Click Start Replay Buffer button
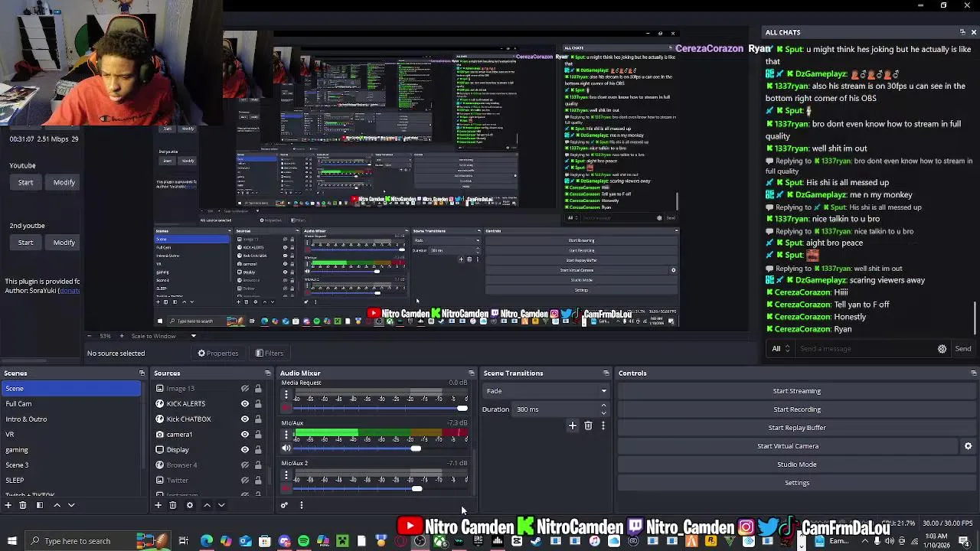Viewport: 980px width, 551px height. [x=796, y=428]
